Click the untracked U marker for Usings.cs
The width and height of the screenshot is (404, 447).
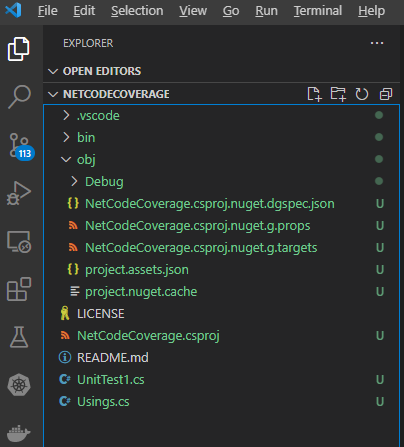[380, 401]
